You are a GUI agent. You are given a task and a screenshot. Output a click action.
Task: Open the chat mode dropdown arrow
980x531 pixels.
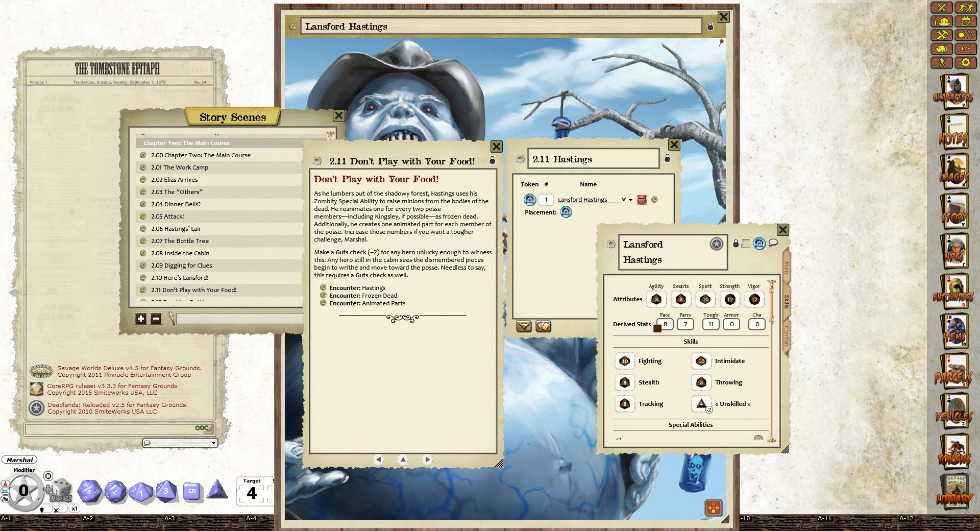click(x=213, y=443)
